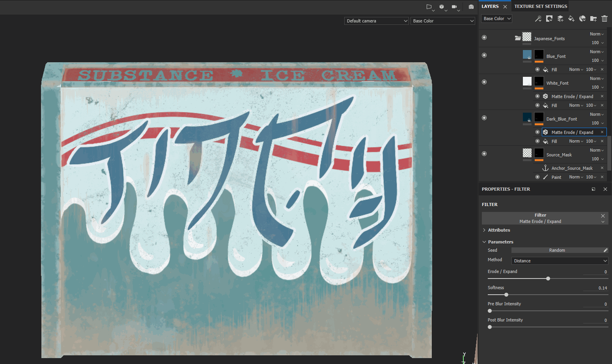The width and height of the screenshot is (612, 364).
Task: Click the add effect magic wand icon
Action: click(538, 19)
